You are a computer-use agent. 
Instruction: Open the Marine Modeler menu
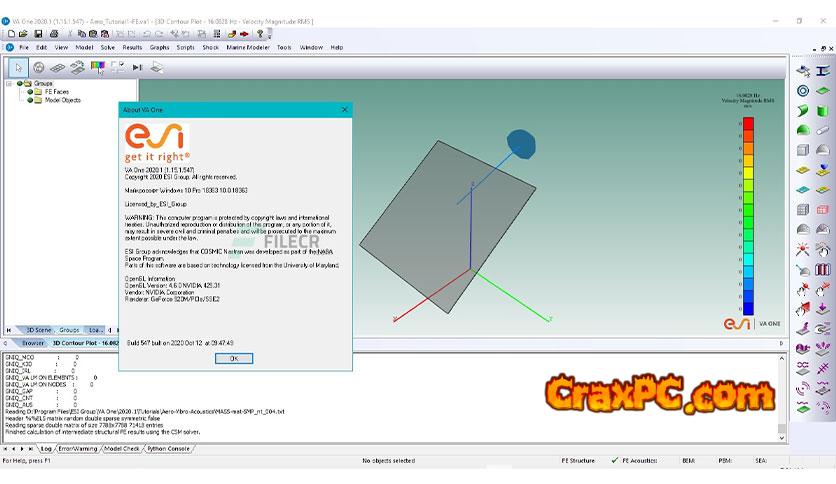(x=248, y=47)
